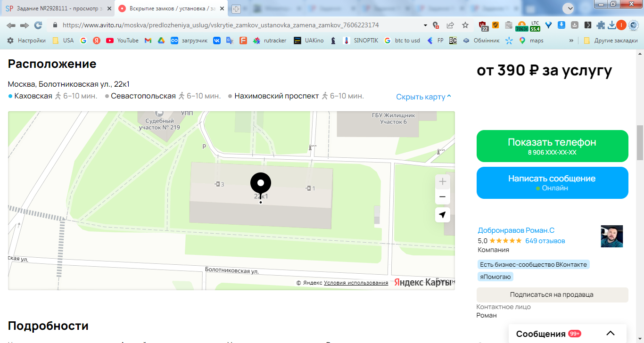Open Chrome downloads arrow icon
Viewport: 644px width, 343px height.
coord(612,25)
